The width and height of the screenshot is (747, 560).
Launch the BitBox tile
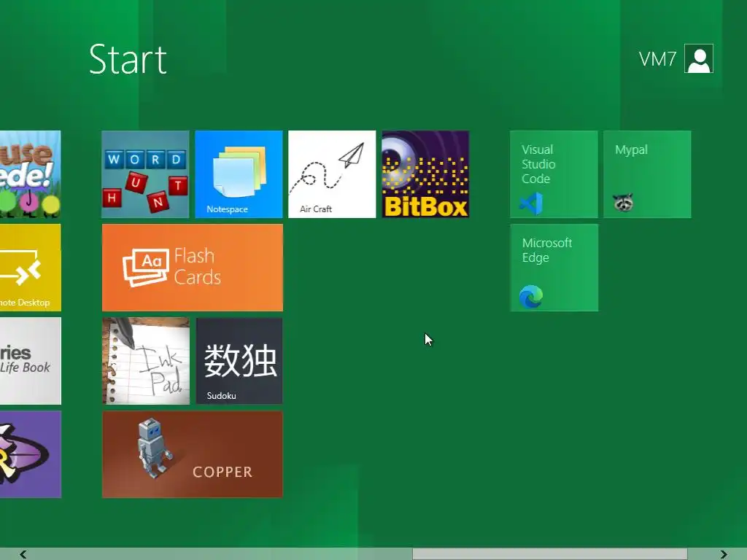pos(425,174)
